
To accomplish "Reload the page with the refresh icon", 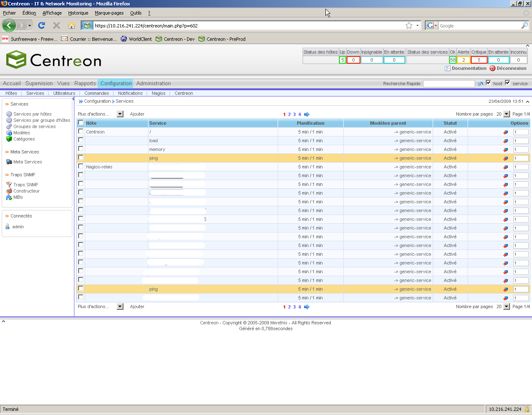I will pyautogui.click(x=42, y=25).
